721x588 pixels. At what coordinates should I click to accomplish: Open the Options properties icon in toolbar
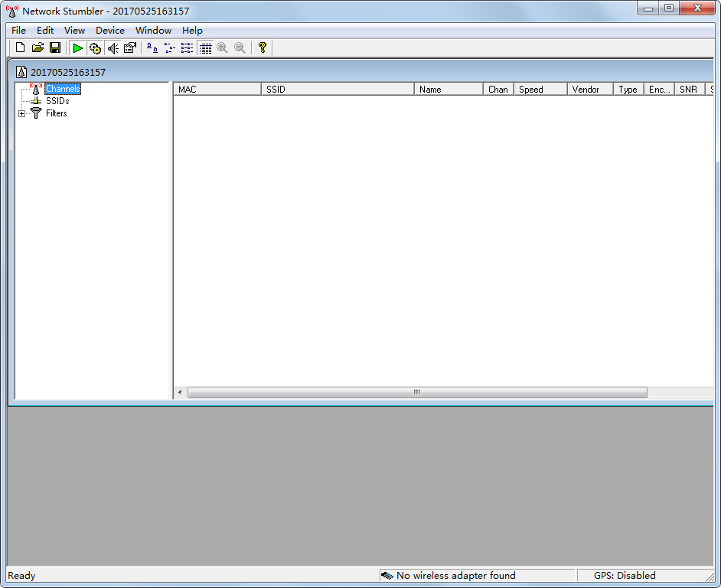(x=130, y=48)
